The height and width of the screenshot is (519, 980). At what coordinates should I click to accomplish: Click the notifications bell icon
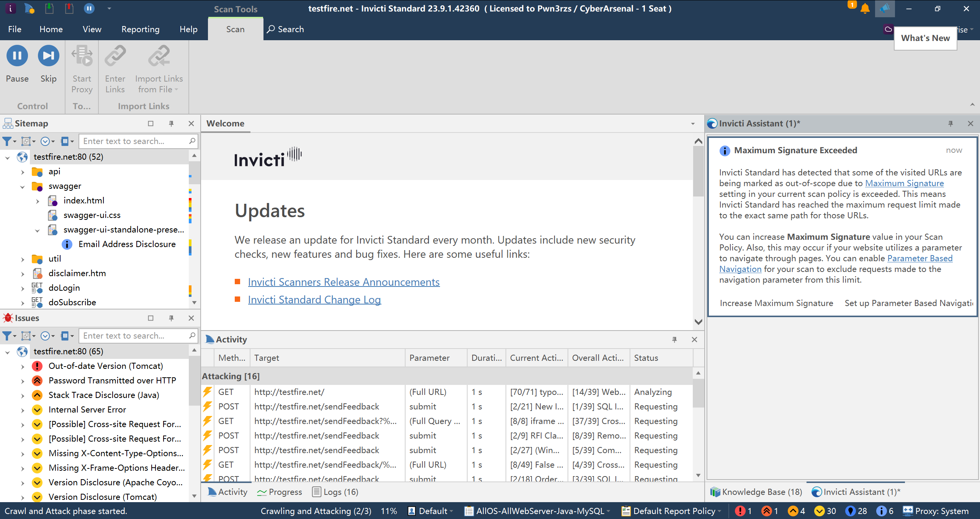click(865, 8)
